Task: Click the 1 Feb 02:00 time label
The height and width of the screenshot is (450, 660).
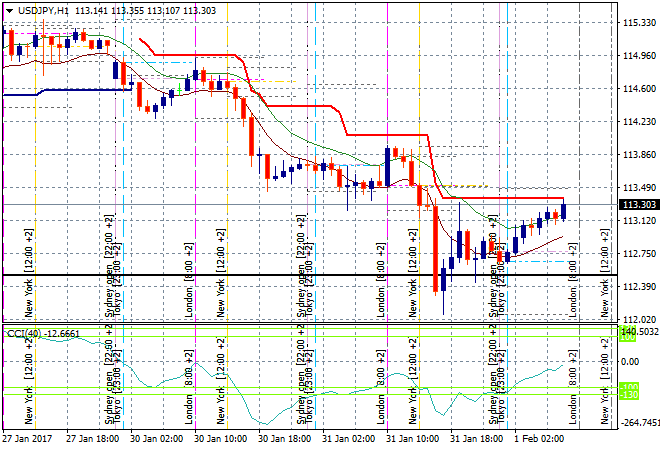Action: point(540,438)
